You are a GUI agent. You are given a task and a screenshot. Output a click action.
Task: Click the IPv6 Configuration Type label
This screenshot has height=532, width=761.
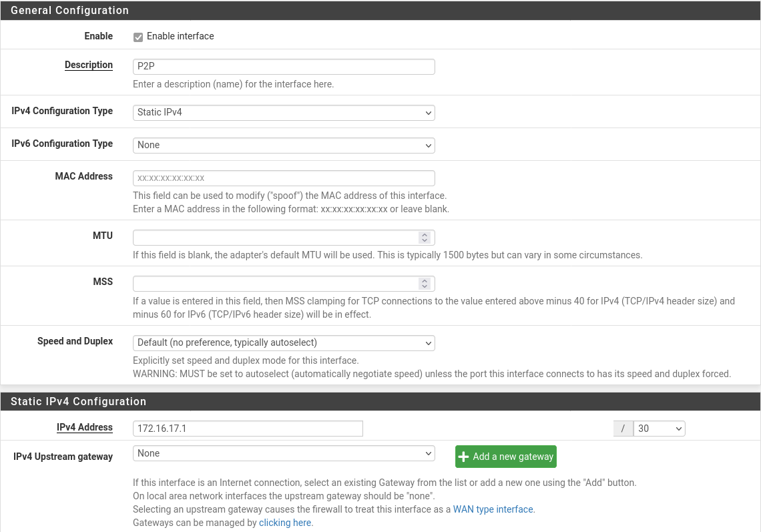[62, 144]
